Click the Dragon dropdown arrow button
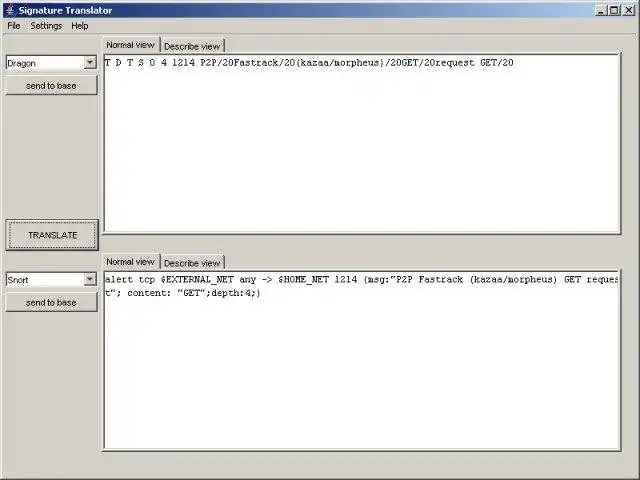 tap(90, 63)
